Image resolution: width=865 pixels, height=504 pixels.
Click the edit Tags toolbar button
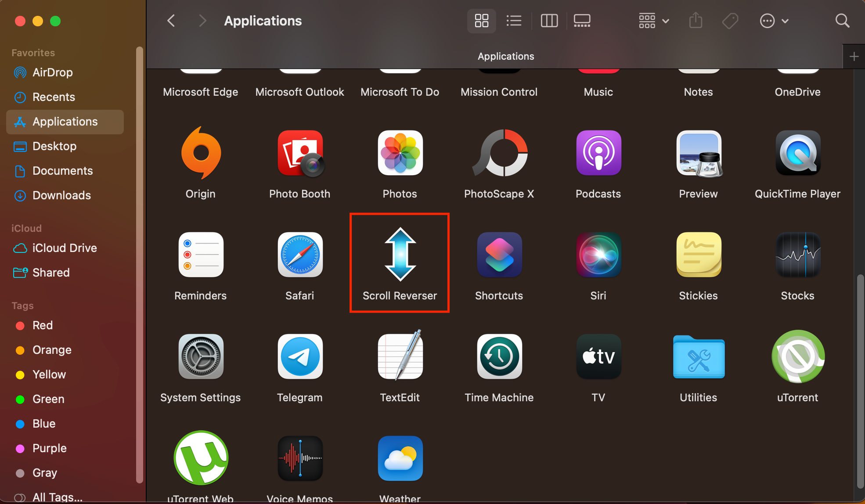730,21
